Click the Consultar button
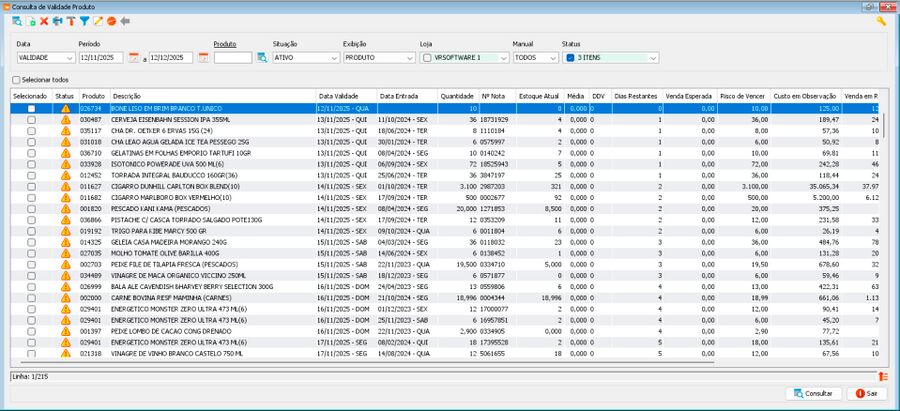The image size is (900, 411). point(813,393)
